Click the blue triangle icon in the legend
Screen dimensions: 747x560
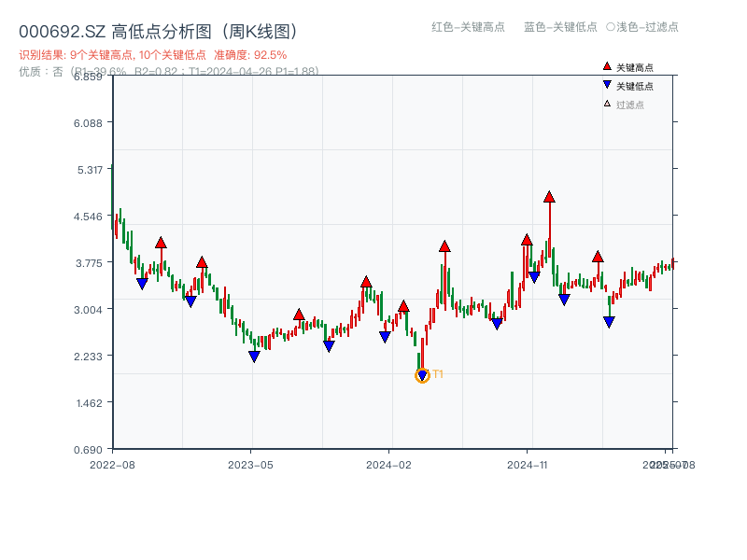[607, 85]
